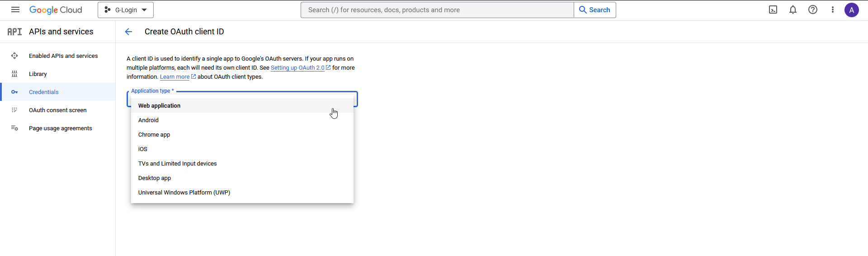Image resolution: width=868 pixels, height=256 pixels.
Task: Open the G-Login project selector dropdown
Action: [x=126, y=10]
